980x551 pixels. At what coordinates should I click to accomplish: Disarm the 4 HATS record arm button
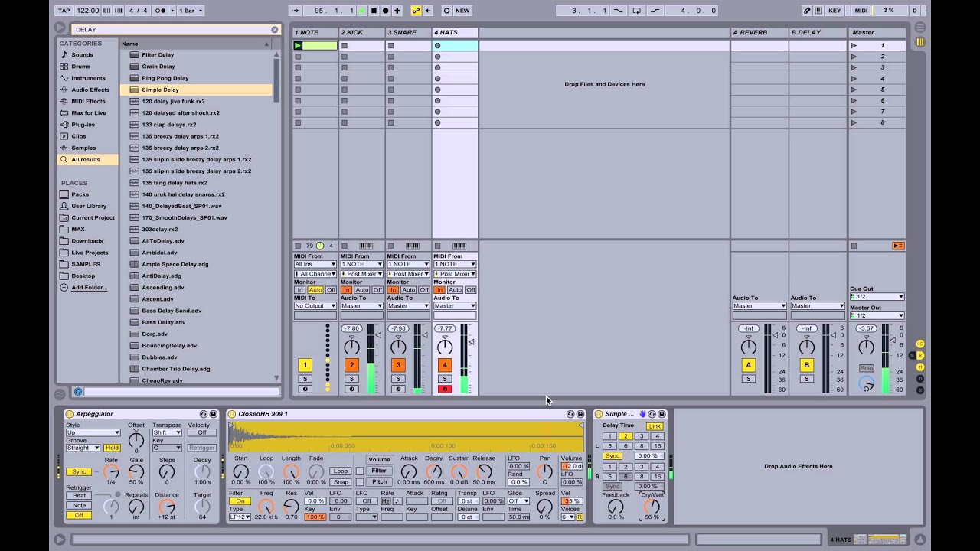point(445,390)
